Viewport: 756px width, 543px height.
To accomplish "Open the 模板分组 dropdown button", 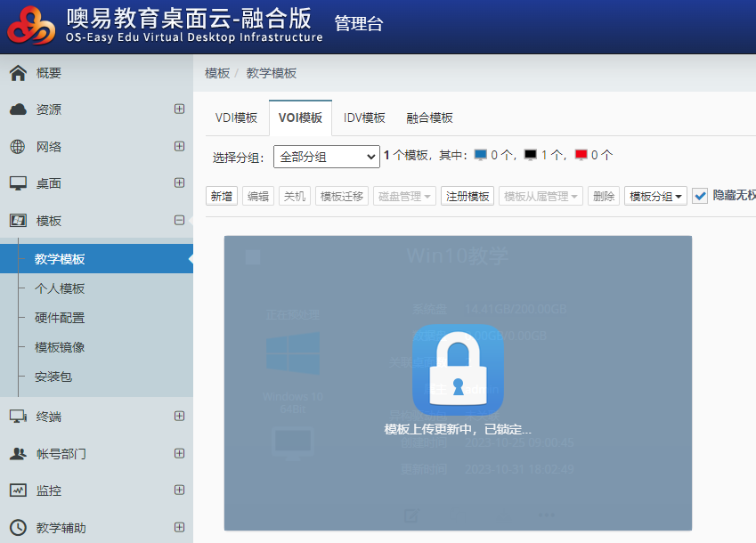I will (655, 197).
